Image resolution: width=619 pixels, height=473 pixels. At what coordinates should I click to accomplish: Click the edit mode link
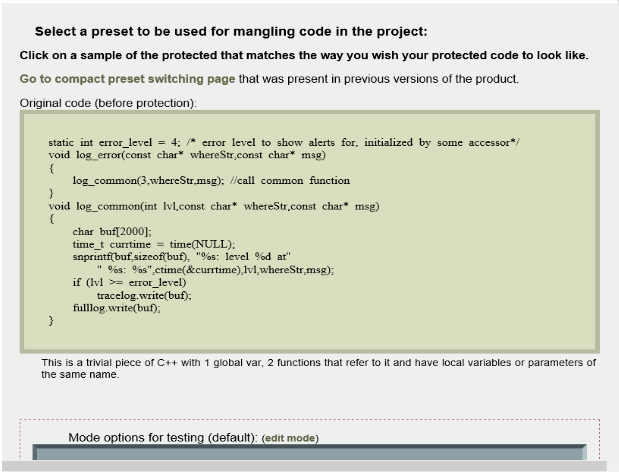[290, 438]
